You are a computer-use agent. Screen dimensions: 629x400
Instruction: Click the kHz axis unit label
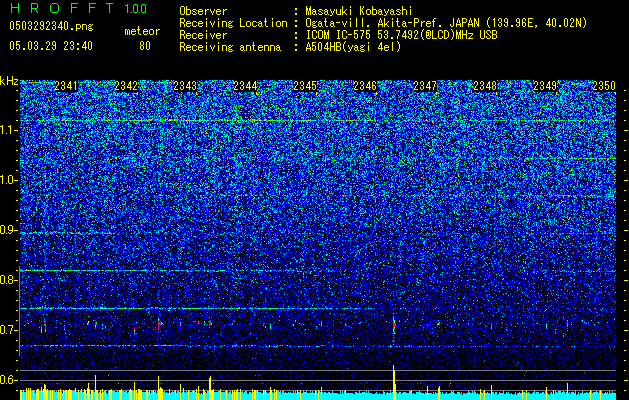(9, 81)
